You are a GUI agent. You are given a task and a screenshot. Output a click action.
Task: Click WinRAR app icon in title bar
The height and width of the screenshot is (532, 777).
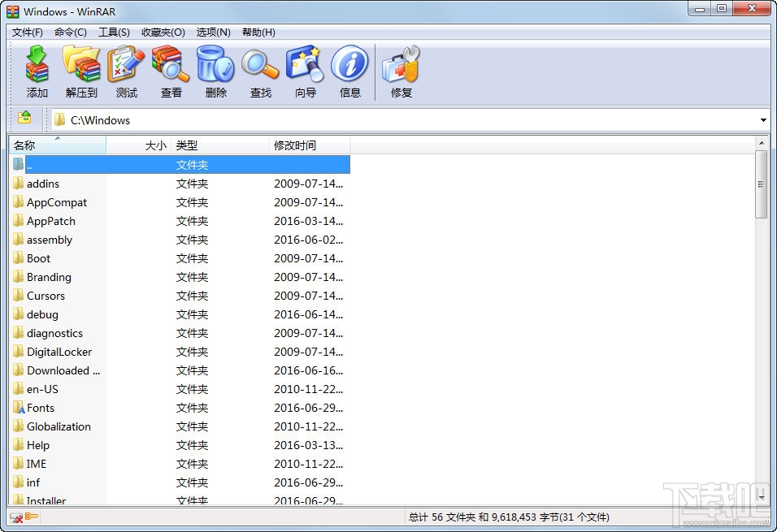click(x=13, y=11)
